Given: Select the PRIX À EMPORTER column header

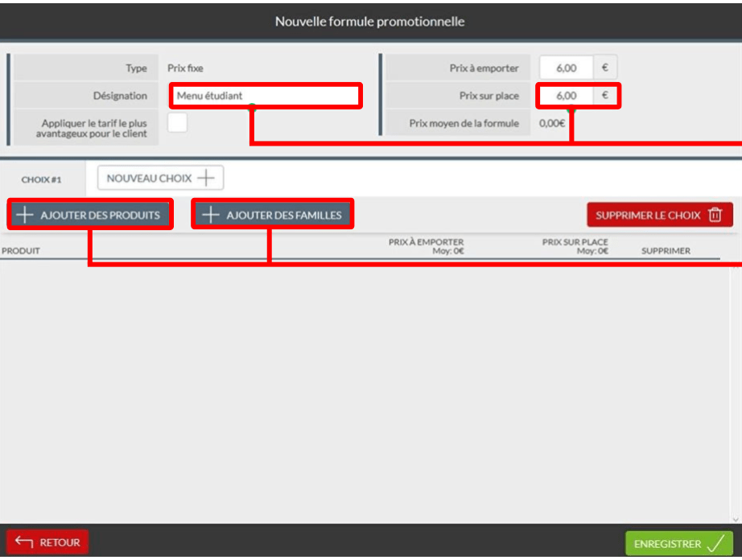Looking at the screenshot, I should [426, 246].
